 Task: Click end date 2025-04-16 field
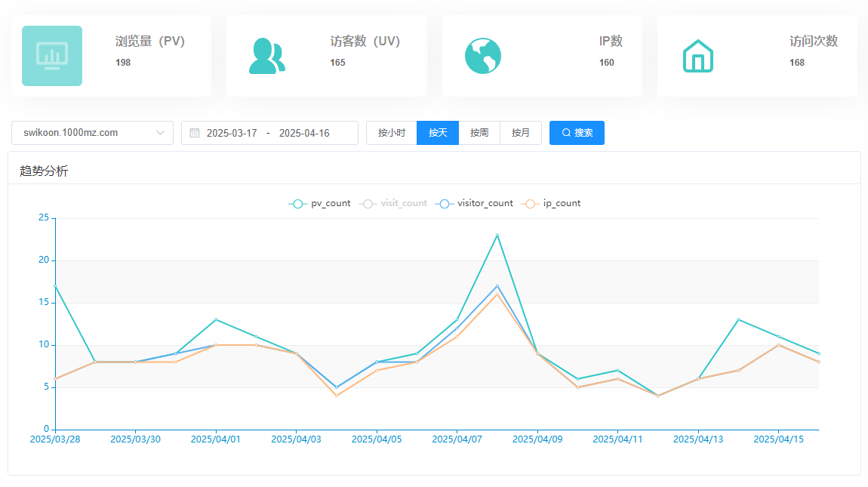click(304, 133)
